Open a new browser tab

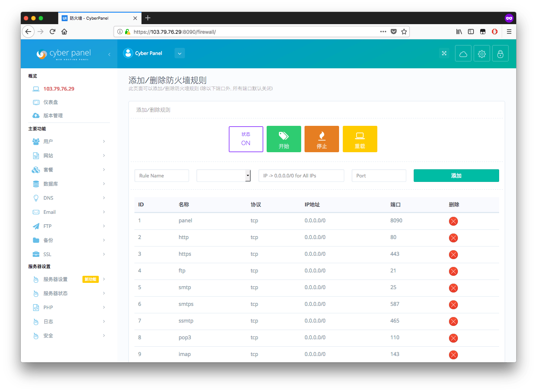pyautogui.click(x=147, y=17)
